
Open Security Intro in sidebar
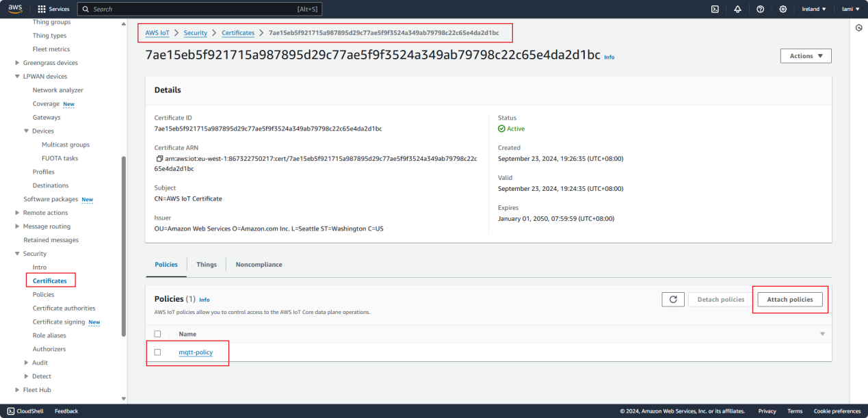point(40,267)
